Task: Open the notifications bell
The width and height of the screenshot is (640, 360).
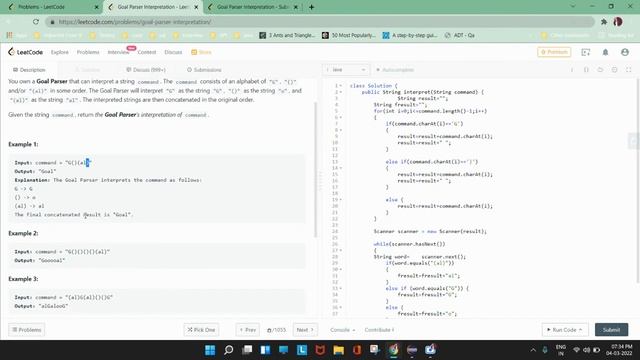Action: 605,52
